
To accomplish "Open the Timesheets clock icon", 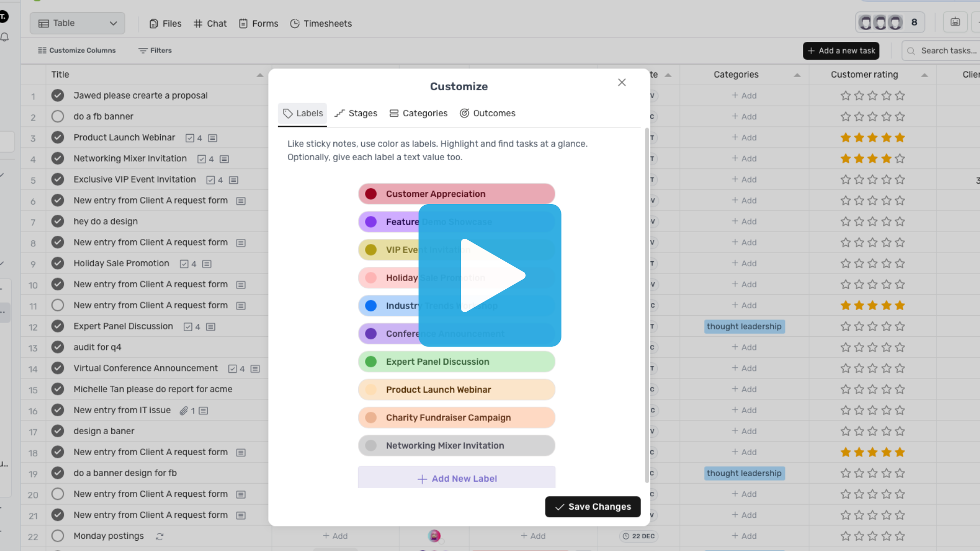I will pos(295,23).
